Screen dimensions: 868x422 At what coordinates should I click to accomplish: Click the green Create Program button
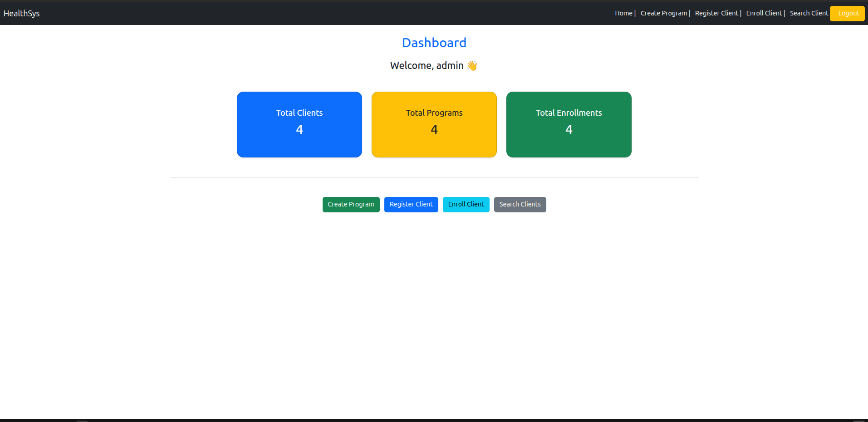(x=351, y=205)
